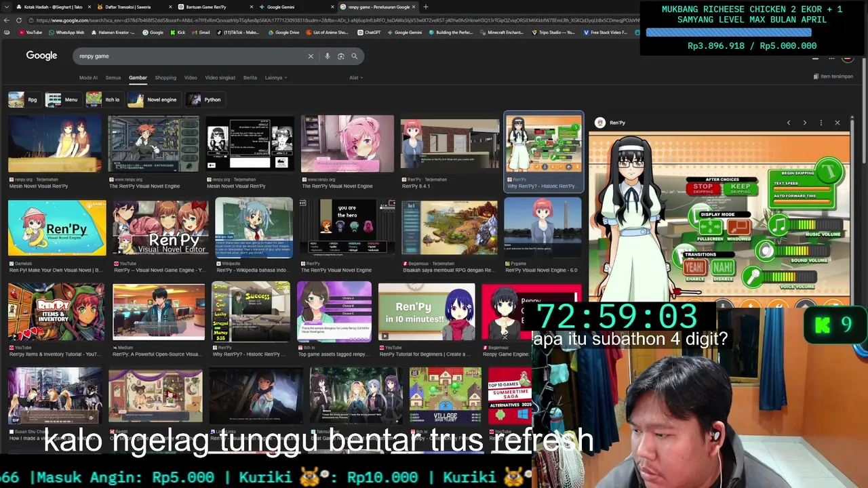Image resolution: width=868 pixels, height=488 pixels.
Task: Switch to Video singkat tab
Action: click(220, 77)
